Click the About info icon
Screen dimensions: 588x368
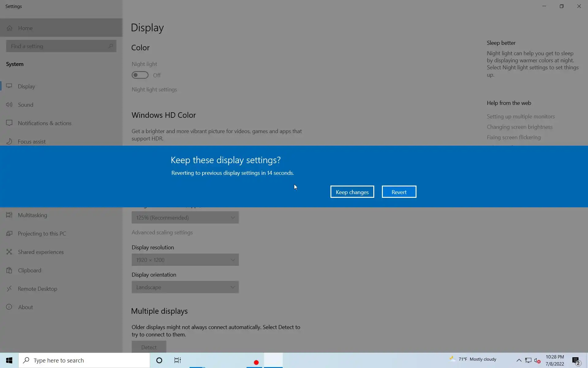coord(9,307)
